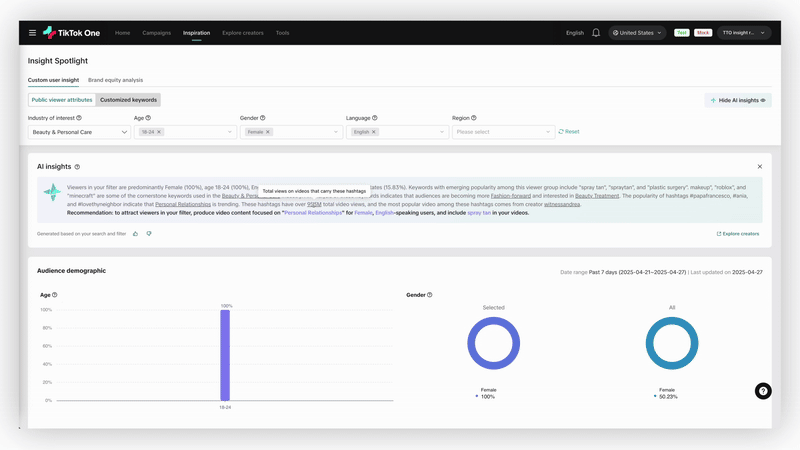Follow the Explore creators link
The image size is (800, 450).
(738, 234)
